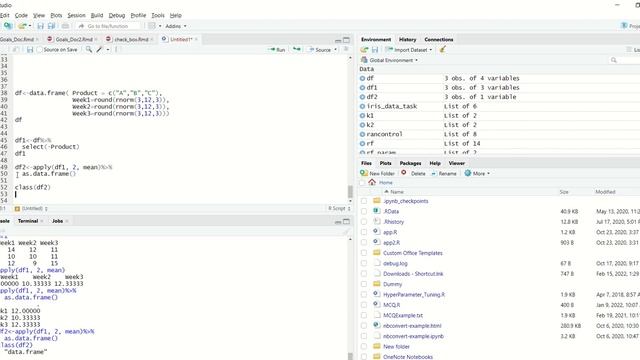The image size is (640, 360).
Task: Check the Dummy folder checkbox
Action: (x=364, y=284)
